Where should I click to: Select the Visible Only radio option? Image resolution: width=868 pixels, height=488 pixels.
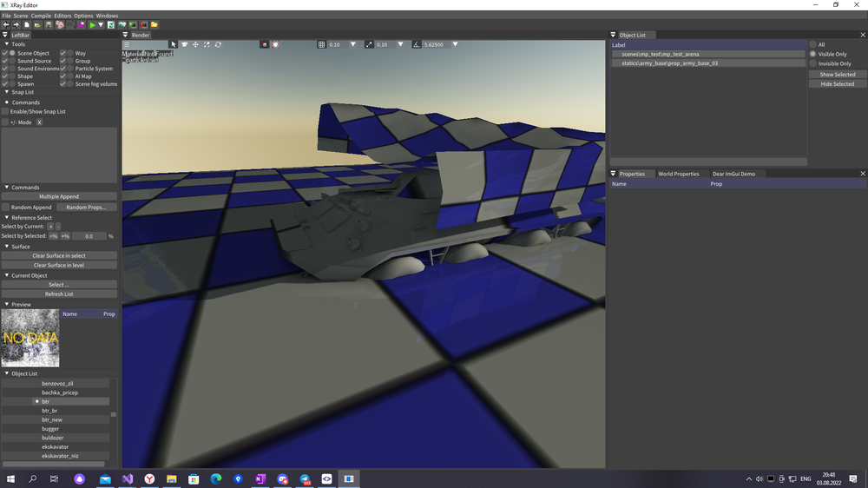coord(813,55)
